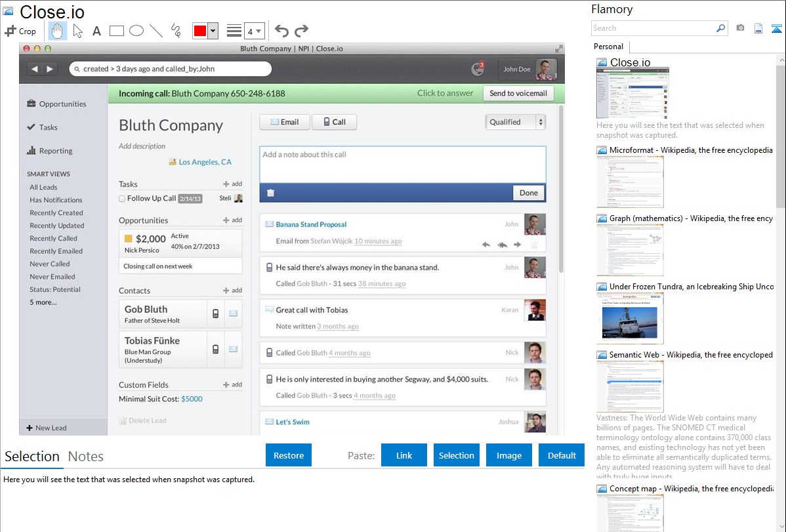Viewport: 786px width, 532px height.
Task: Select the Recently Called smart view
Action: click(x=53, y=238)
